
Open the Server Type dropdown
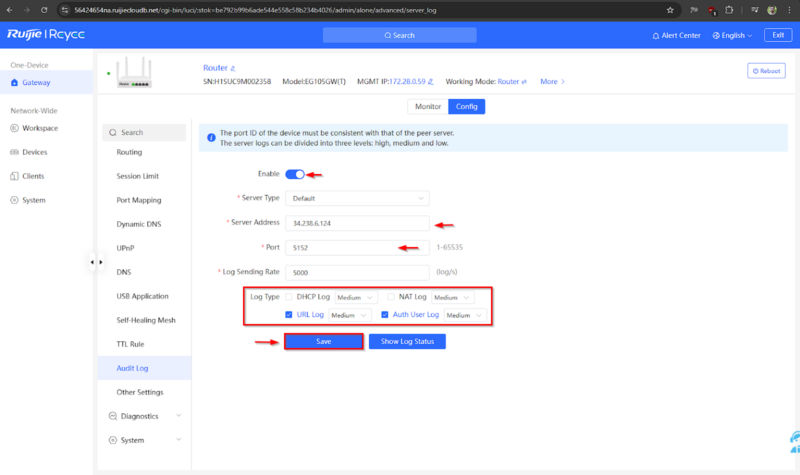[x=357, y=198]
